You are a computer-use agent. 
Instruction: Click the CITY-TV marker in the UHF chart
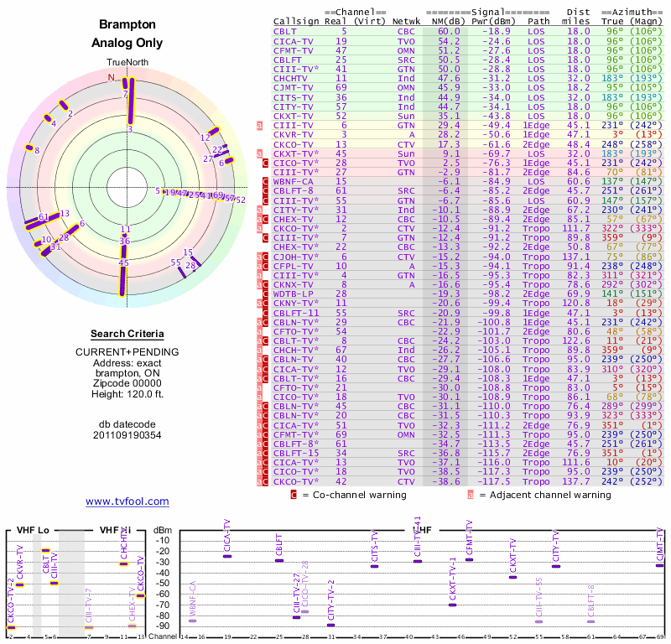coord(556,567)
